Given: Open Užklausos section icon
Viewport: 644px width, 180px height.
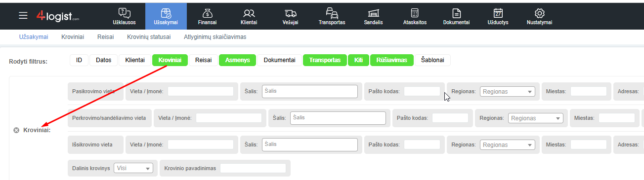Looking at the screenshot, I should (x=125, y=13).
